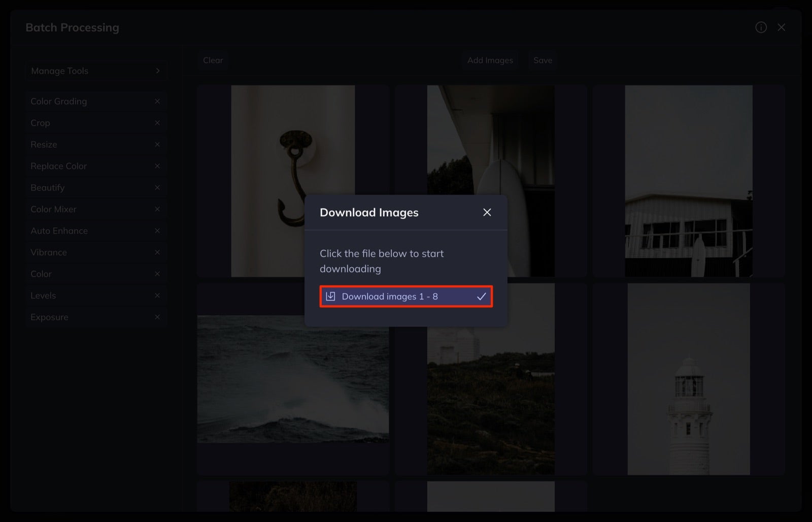Remove the Crop tool

[157, 122]
